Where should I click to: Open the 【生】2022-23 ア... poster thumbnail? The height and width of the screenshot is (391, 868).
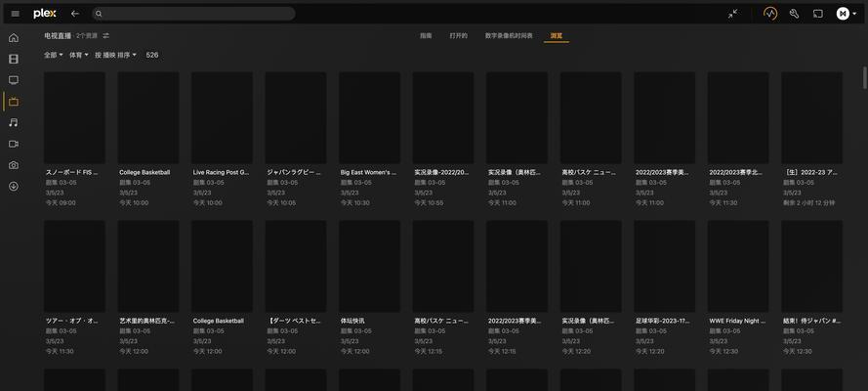811,117
